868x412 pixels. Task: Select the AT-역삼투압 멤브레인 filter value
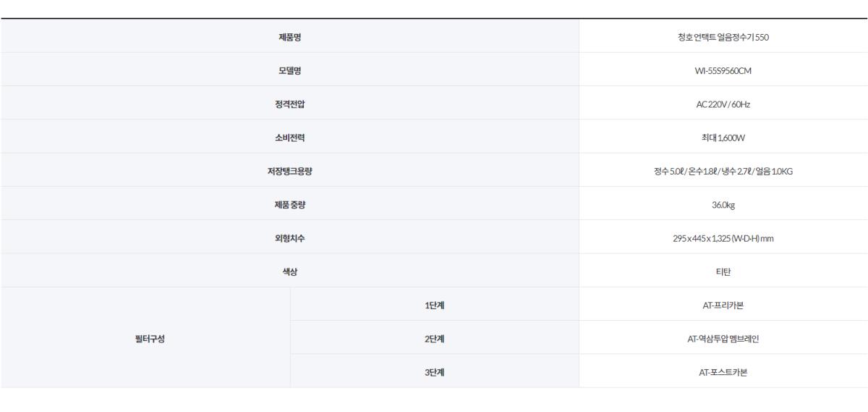pos(723,338)
